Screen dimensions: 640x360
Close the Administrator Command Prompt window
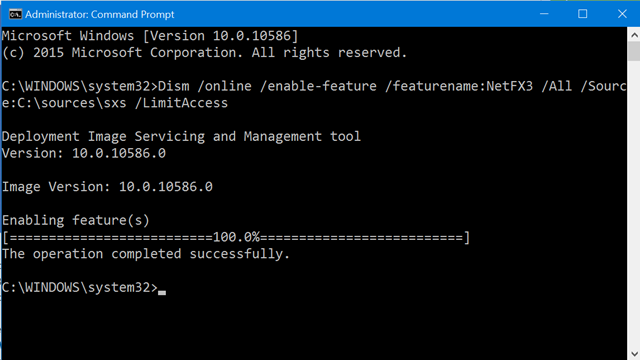622,14
